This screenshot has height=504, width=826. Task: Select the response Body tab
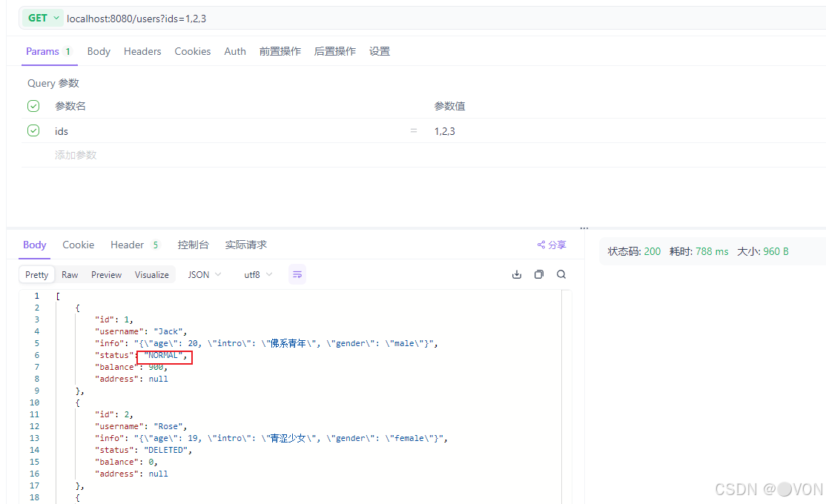[x=34, y=245]
